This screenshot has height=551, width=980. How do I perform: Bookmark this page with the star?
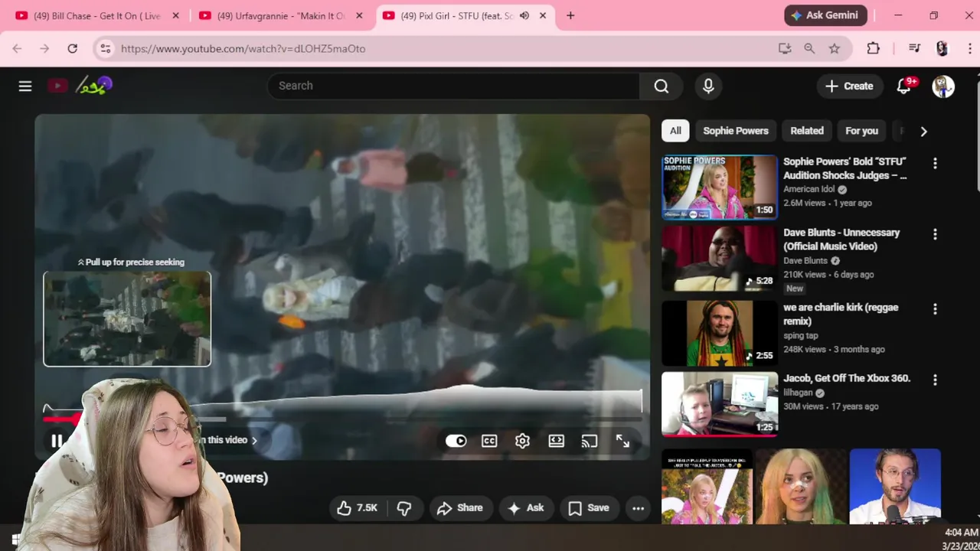(x=835, y=48)
